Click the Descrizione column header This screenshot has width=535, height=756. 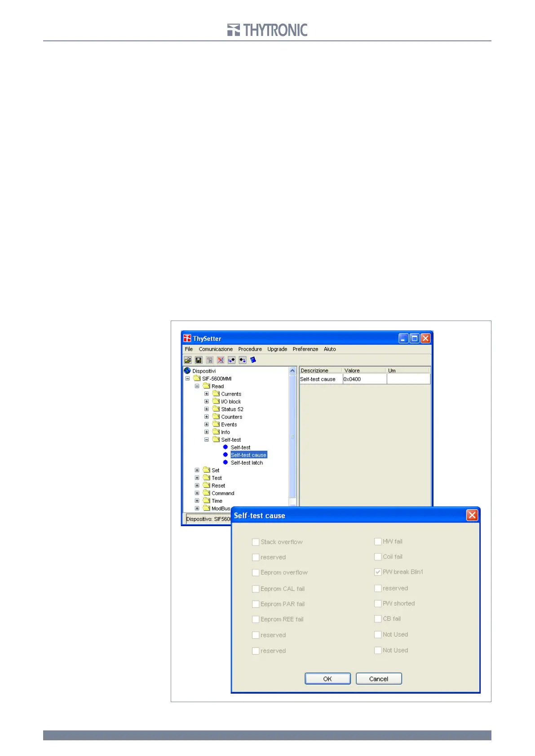tap(320, 370)
